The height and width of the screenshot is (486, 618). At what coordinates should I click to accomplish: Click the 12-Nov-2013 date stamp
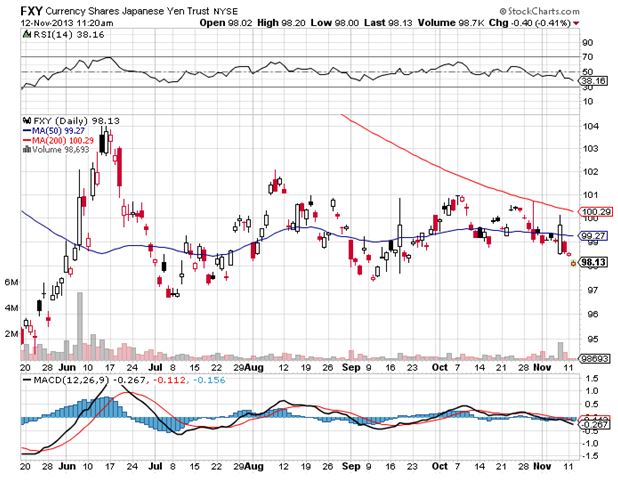coord(67,21)
